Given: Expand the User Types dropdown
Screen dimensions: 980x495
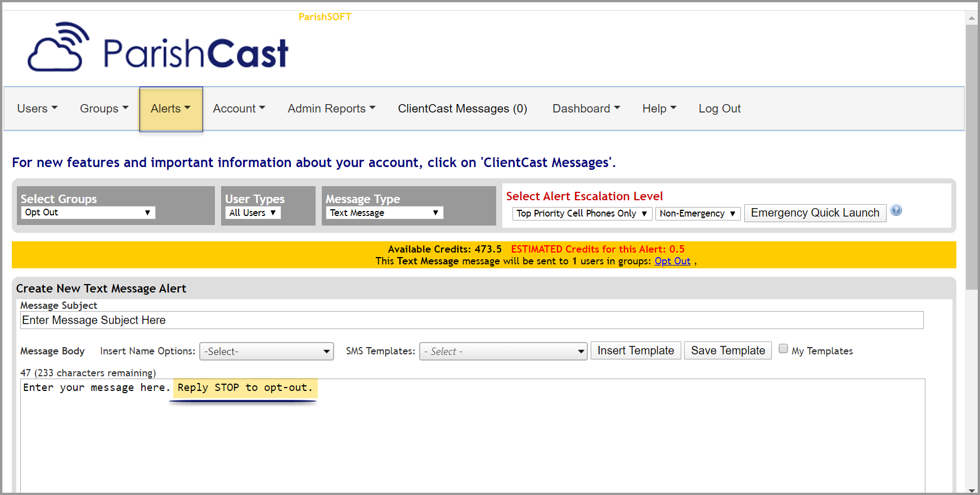Looking at the screenshot, I should (253, 213).
